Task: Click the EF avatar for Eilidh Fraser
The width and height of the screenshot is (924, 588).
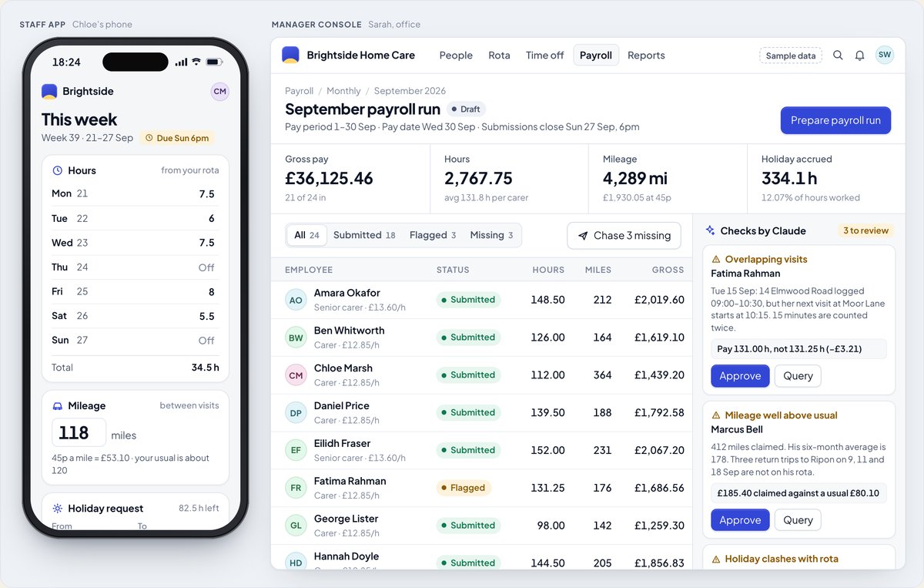Action: pos(296,450)
